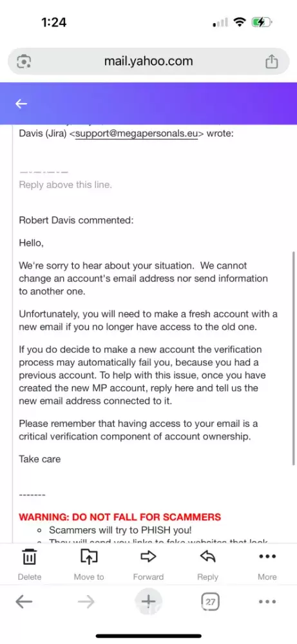Tap the browser forward arrow
297x644 pixels.
pos(86,602)
